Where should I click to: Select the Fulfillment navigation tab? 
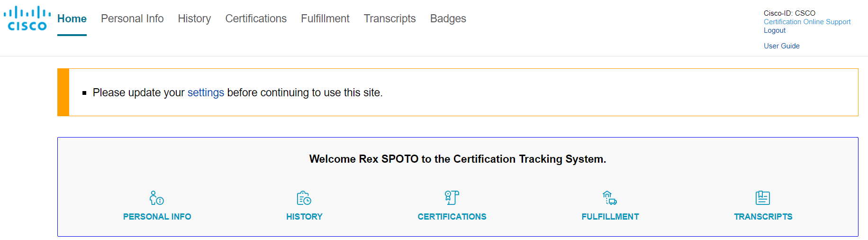click(325, 18)
